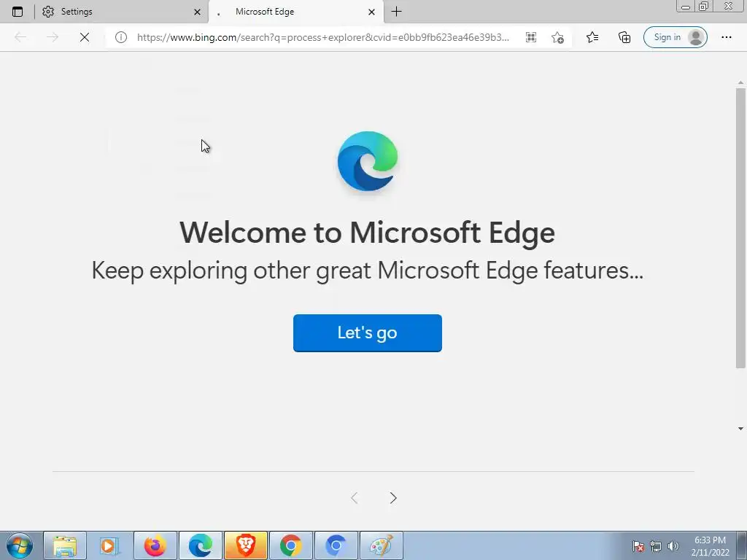Click the Microsoft Edge taskbar icon
Viewport: 747px width, 560px height.
pyautogui.click(x=200, y=545)
